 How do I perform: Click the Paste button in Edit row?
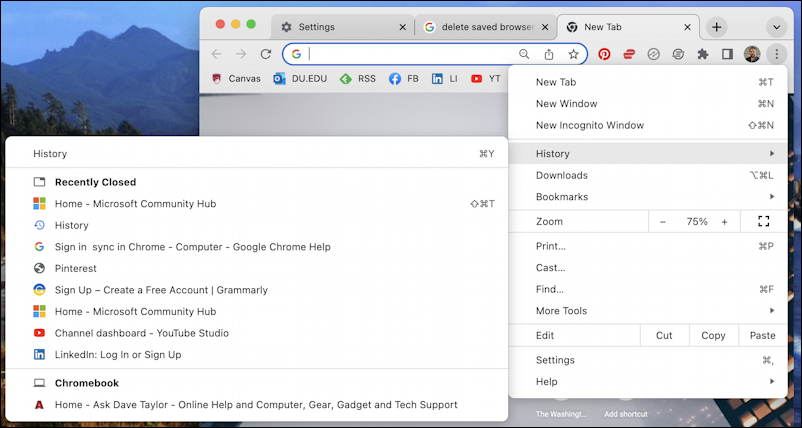763,336
